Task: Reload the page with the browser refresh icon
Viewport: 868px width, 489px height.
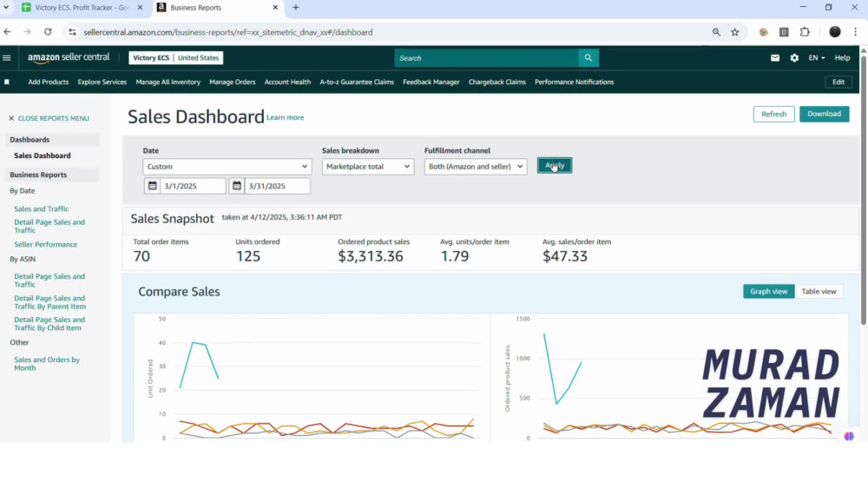Action: 48,32
